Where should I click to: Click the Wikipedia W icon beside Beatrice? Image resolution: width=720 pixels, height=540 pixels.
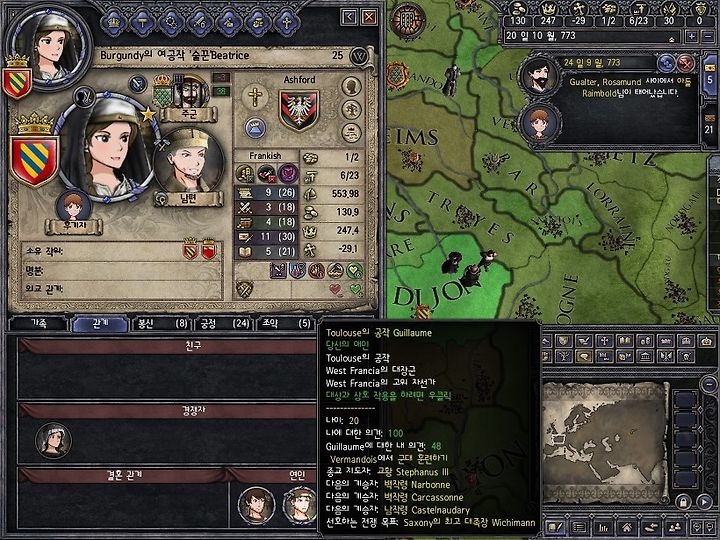coord(359,56)
